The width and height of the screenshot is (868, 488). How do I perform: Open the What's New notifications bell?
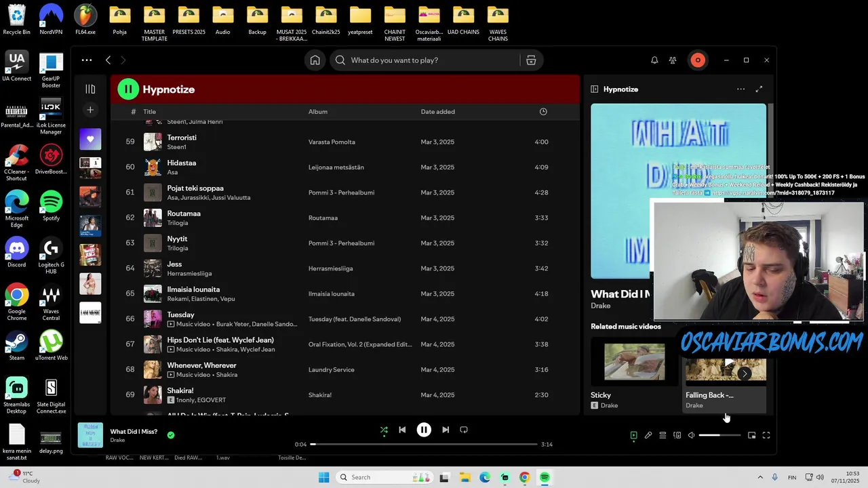pos(654,60)
